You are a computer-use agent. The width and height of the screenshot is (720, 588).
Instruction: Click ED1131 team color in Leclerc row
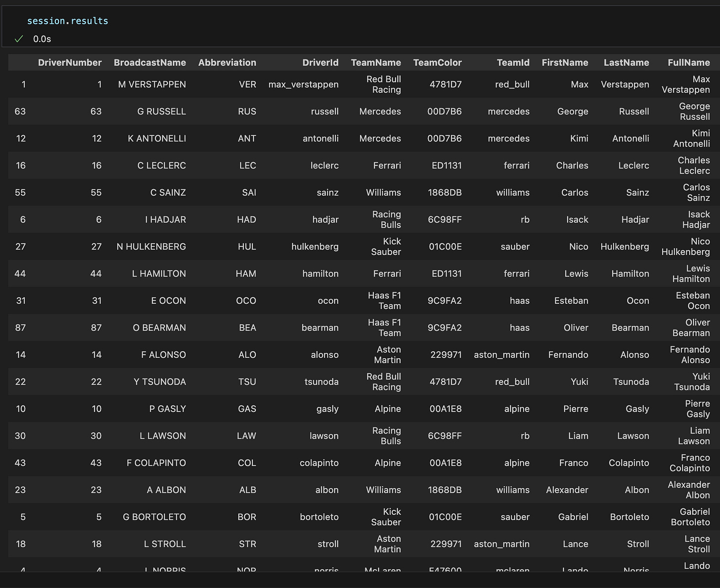pyautogui.click(x=447, y=166)
